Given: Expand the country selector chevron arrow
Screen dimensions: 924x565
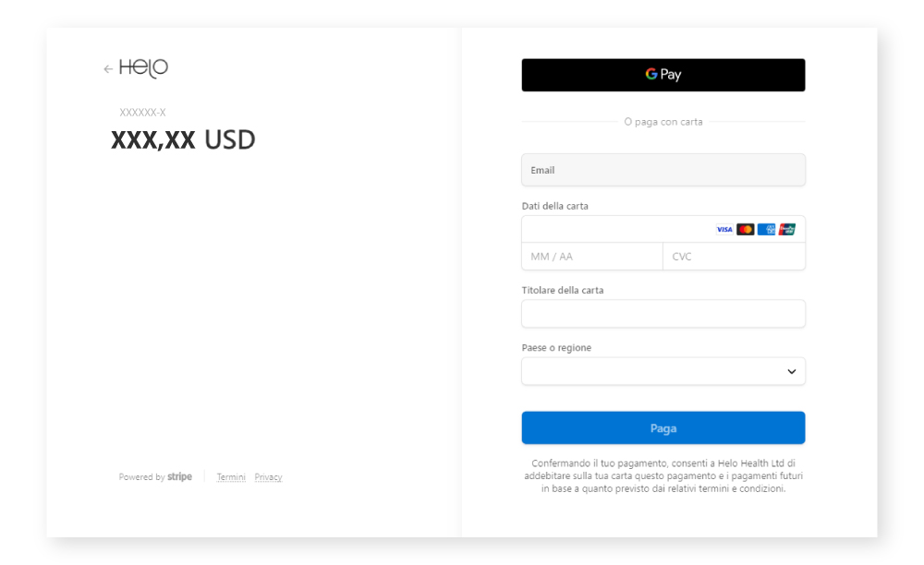Looking at the screenshot, I should click(x=791, y=371).
